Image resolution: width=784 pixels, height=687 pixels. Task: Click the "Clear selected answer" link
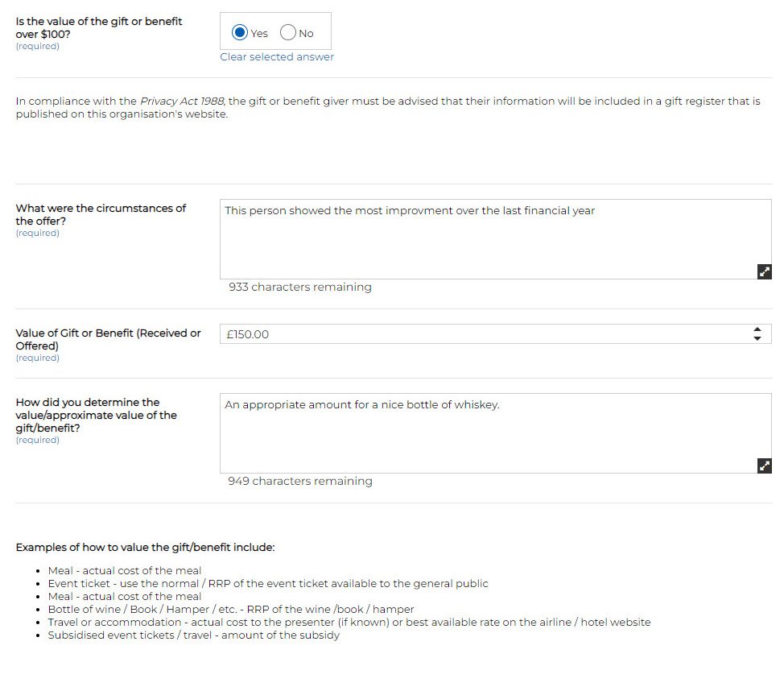pyautogui.click(x=277, y=57)
